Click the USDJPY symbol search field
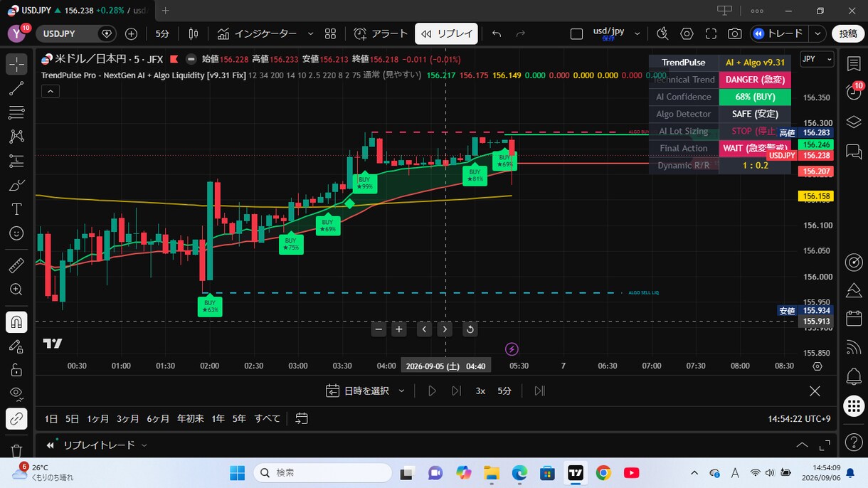Image resolution: width=868 pixels, height=488 pixels. pyautogui.click(x=75, y=33)
